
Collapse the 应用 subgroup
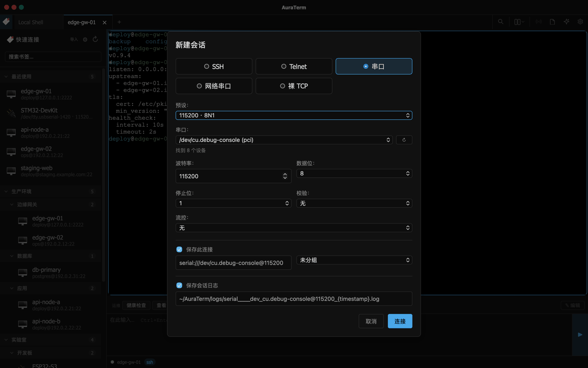click(51, 288)
